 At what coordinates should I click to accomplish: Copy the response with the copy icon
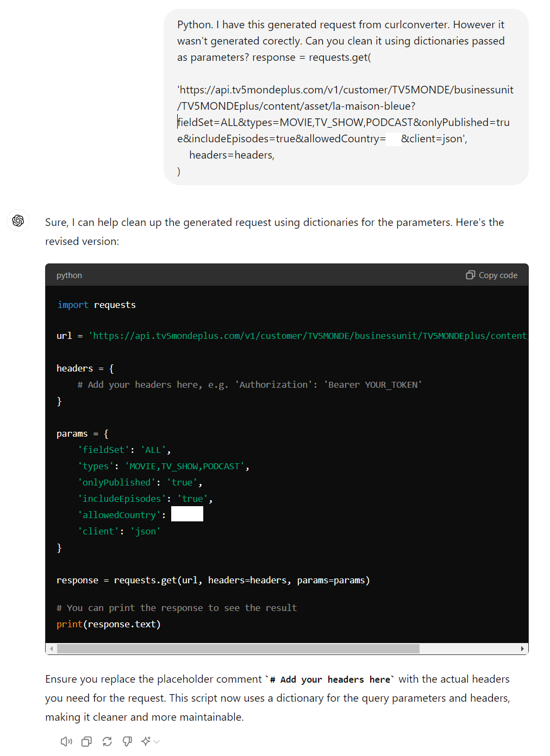[86, 741]
